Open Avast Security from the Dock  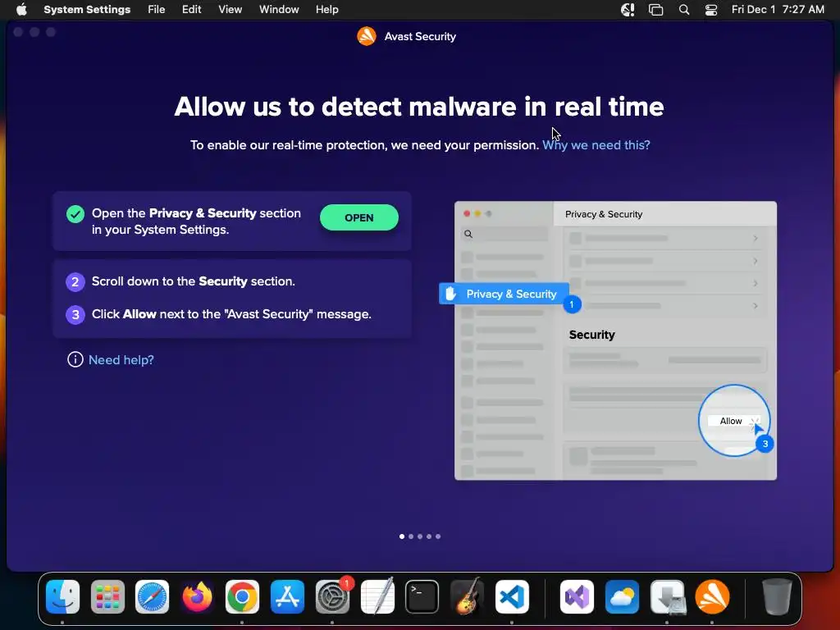712,596
